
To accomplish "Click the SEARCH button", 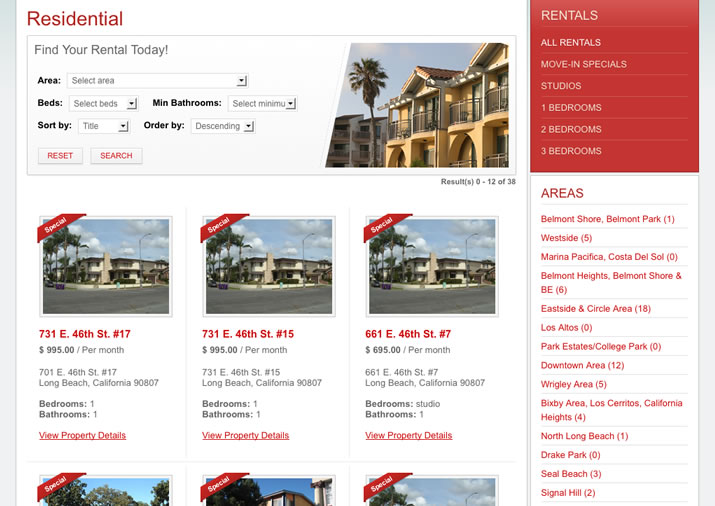I will pyautogui.click(x=116, y=156).
